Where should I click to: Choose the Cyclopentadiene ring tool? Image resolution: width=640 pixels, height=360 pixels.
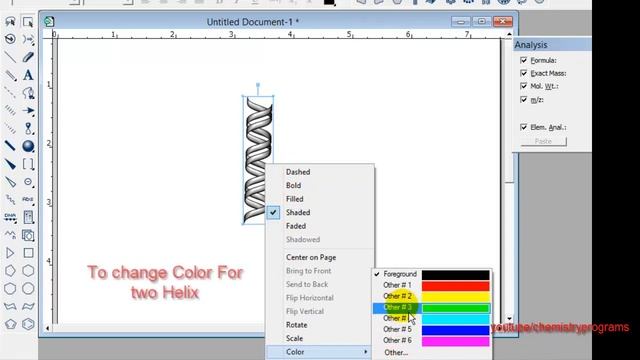point(10,324)
